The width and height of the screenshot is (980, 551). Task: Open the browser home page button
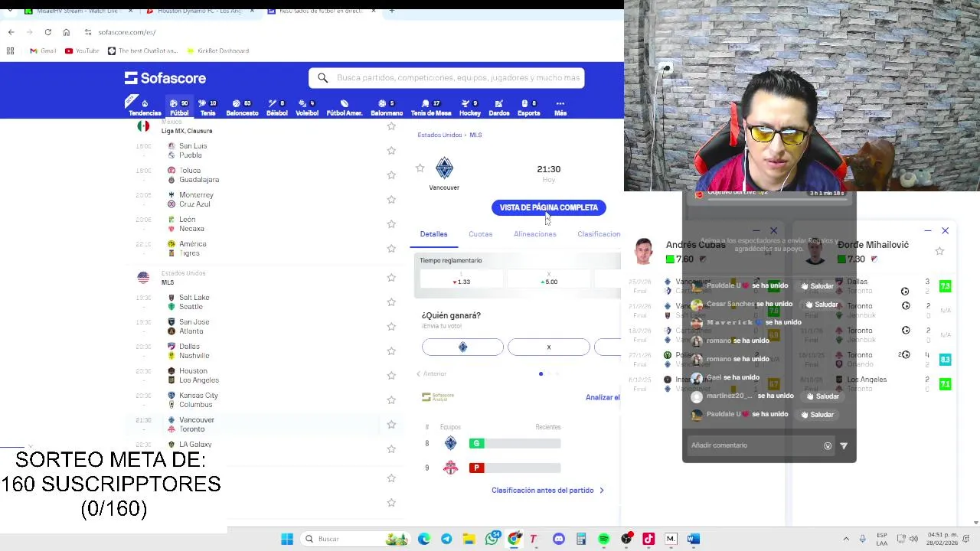pyautogui.click(x=67, y=32)
